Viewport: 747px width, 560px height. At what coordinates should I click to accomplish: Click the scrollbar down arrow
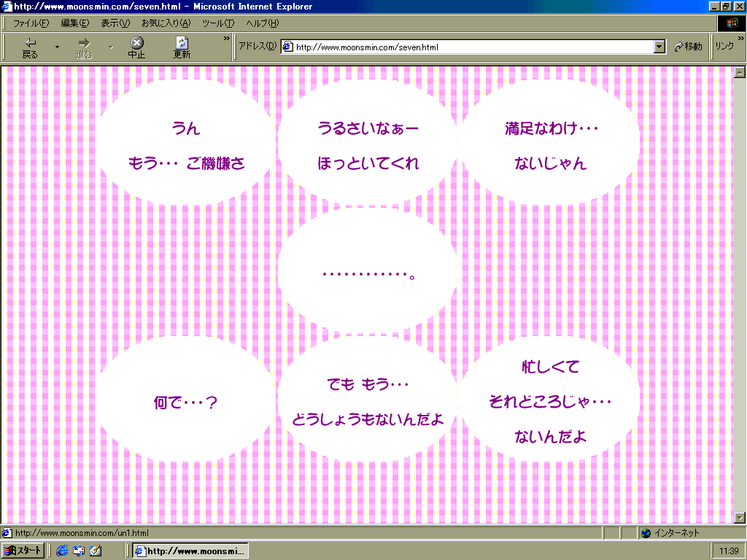pyautogui.click(x=740, y=517)
